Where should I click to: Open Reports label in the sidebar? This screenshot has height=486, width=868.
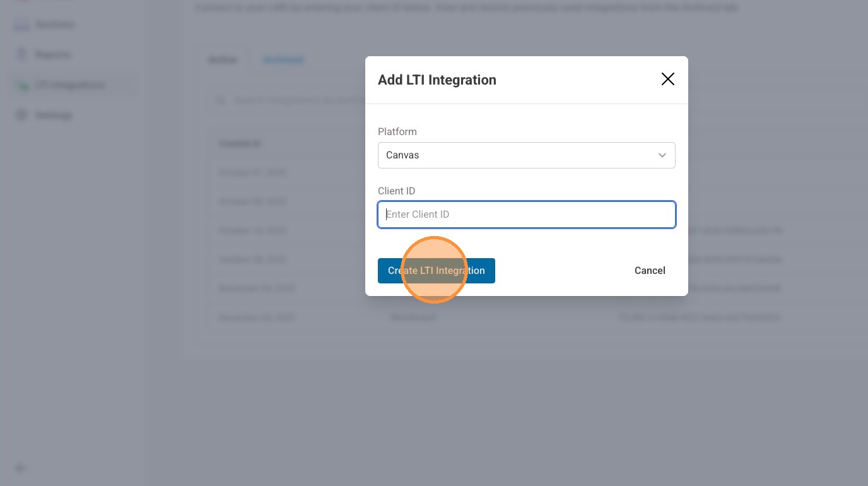(53, 55)
